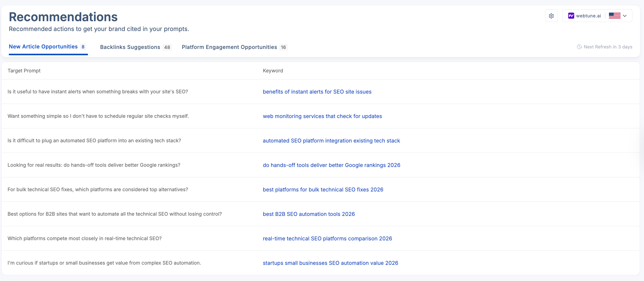
Task: Open the Platform Engagement Opportunities tab
Action: 229,47
